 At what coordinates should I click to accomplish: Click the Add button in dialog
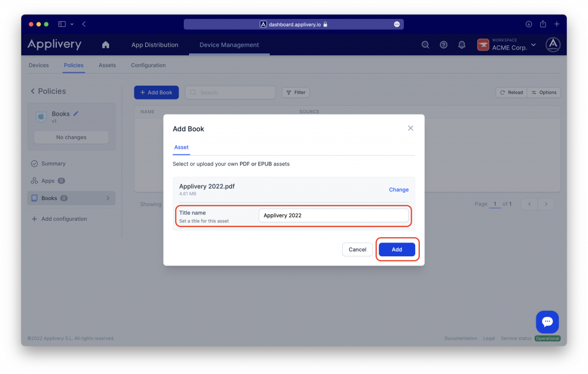pos(397,249)
